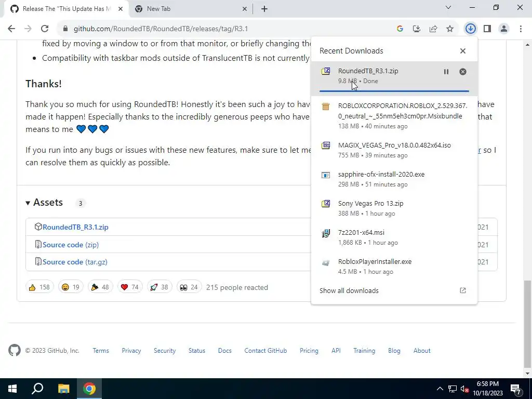This screenshot has height=399, width=532.
Task: Download Source code (tar.gz)
Action: 75,262
